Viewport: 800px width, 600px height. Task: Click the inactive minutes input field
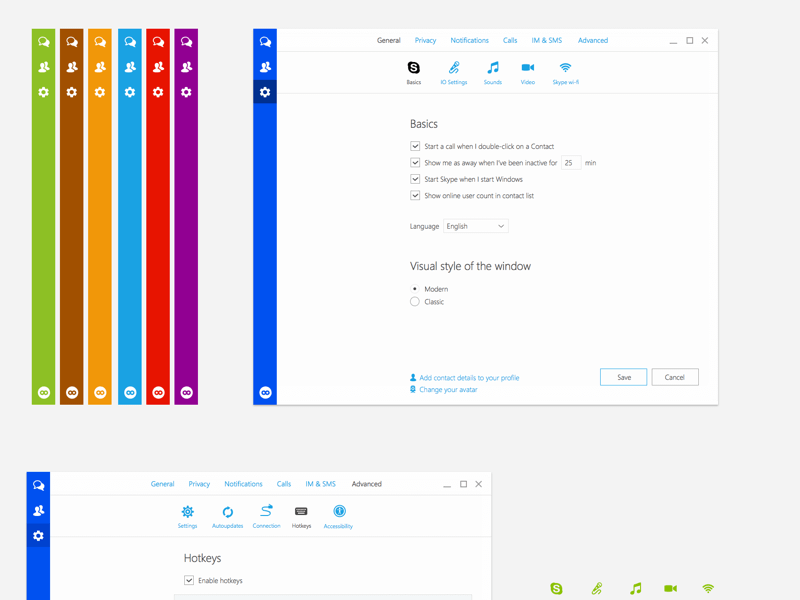(x=570, y=162)
